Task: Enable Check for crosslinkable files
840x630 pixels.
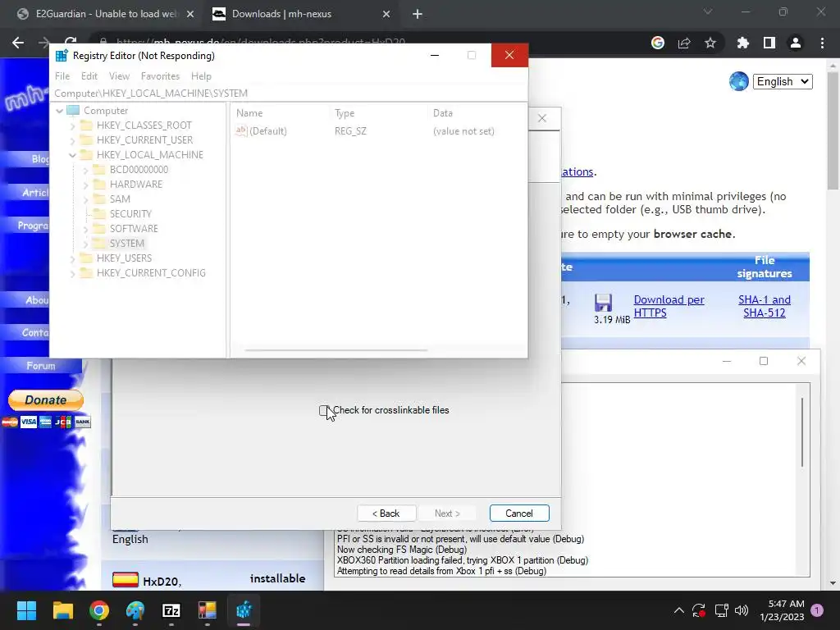Action: pos(323,410)
